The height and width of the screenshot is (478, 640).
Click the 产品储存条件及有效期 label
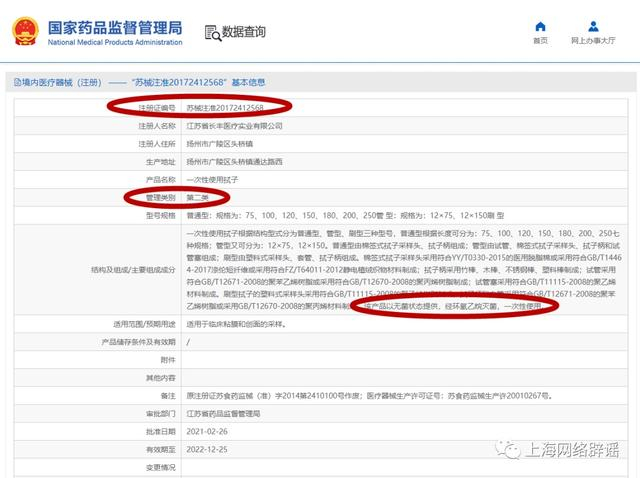coord(138,342)
